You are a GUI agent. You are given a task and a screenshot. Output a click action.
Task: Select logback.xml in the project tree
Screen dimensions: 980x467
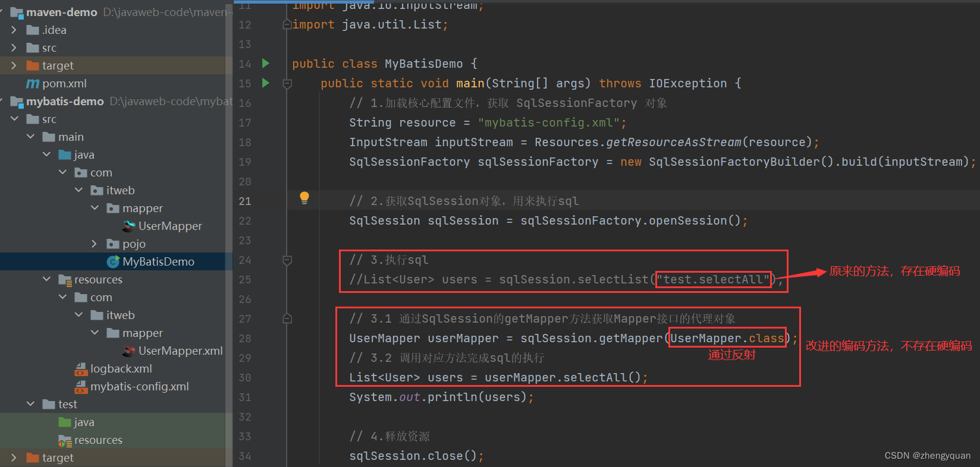point(121,368)
